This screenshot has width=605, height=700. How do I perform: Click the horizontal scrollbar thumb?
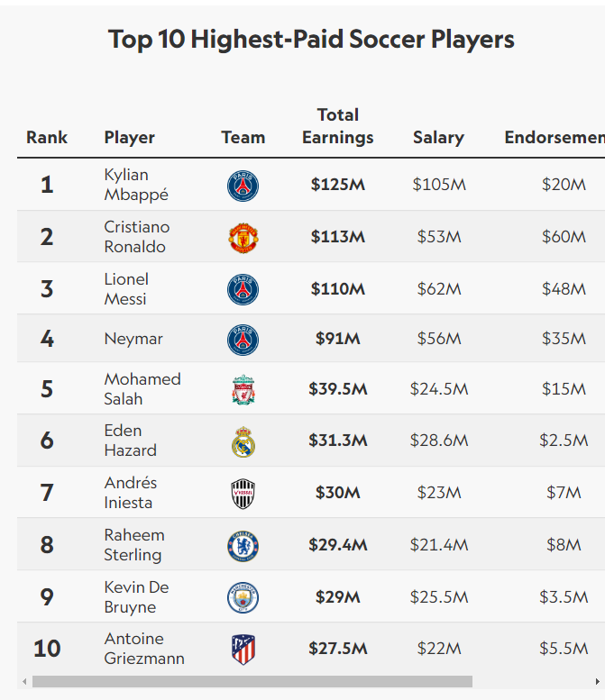point(252,682)
